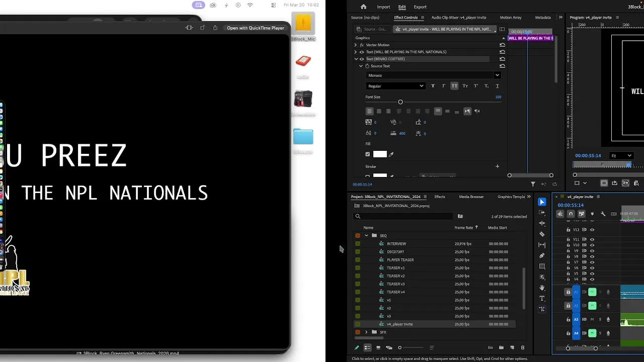Viewport: 644px width, 362px height.
Task: Sort project items by Frame Rate column
Action: coord(463,228)
